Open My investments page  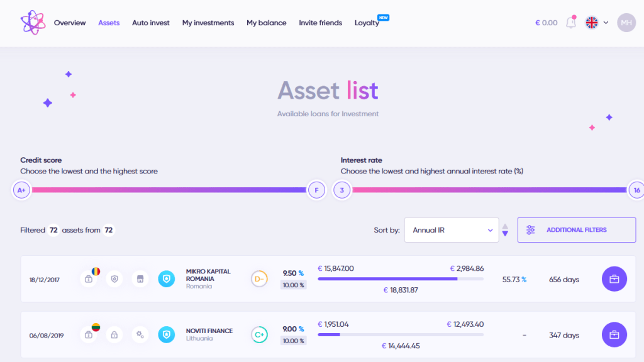coord(208,23)
